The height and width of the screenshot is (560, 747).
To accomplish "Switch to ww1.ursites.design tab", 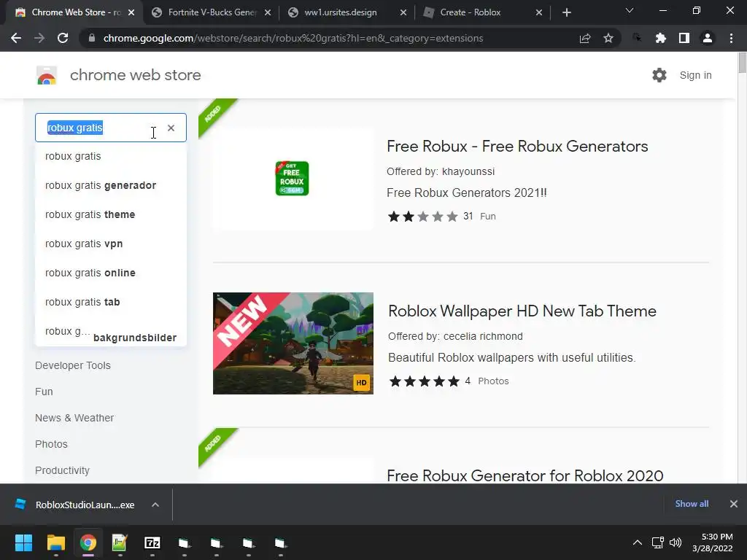I will click(347, 12).
